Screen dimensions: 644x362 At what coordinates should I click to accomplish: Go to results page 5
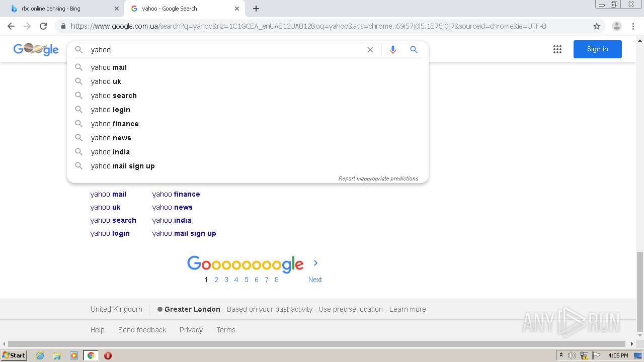247,280
